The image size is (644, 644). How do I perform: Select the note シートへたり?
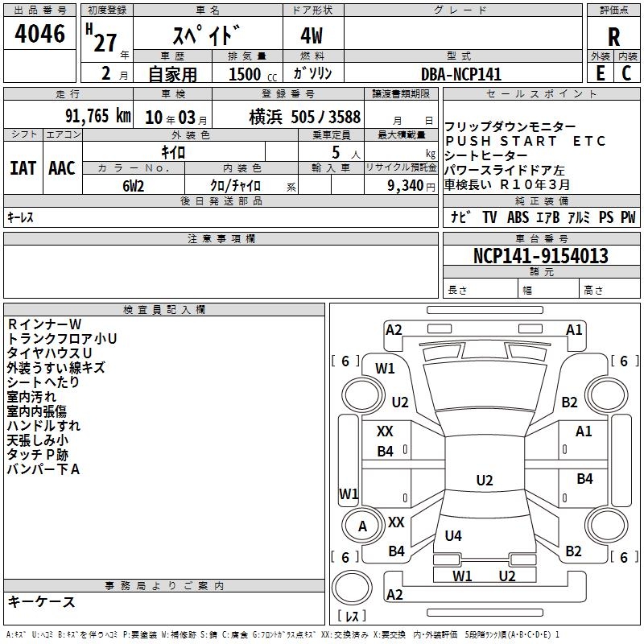coord(43,382)
